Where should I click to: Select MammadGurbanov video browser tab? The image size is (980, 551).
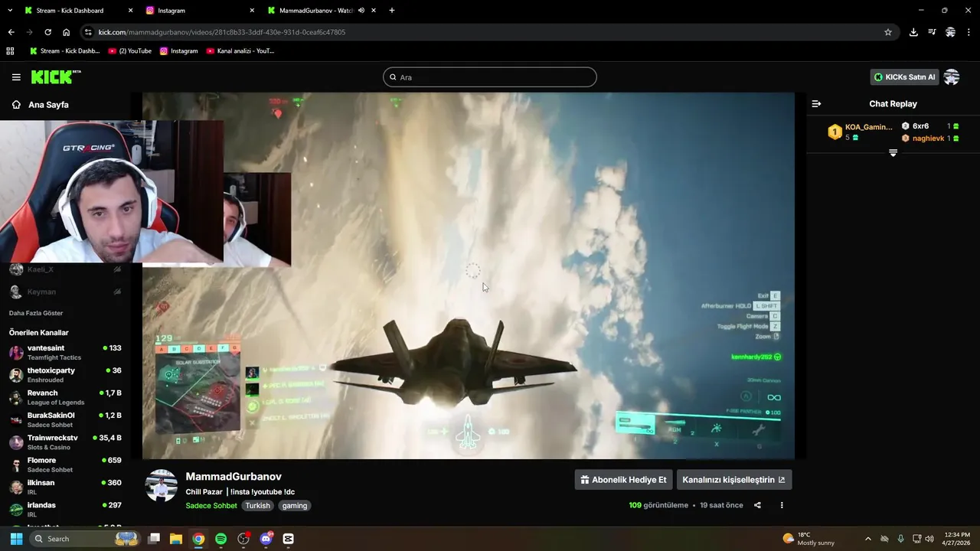point(315,11)
